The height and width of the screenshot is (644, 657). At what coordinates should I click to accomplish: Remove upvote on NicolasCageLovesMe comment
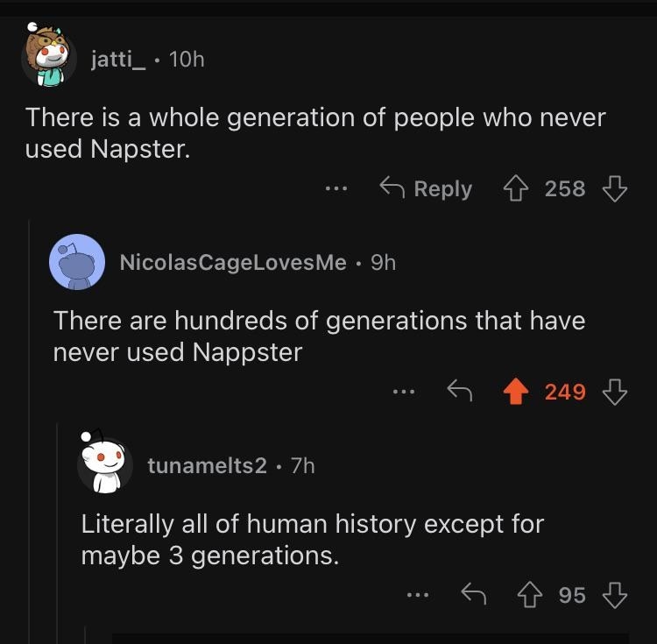coord(518,392)
